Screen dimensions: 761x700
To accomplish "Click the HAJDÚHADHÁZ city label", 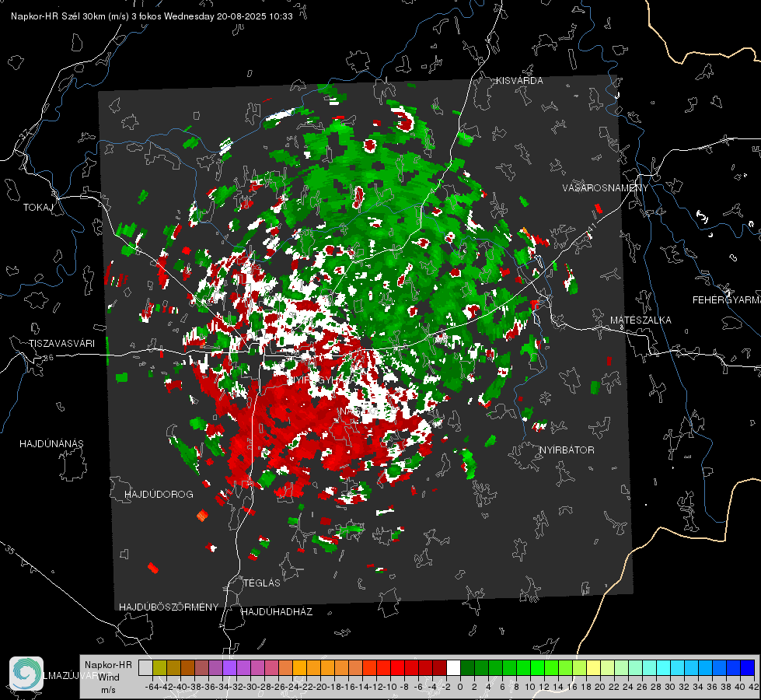I will click(277, 612).
